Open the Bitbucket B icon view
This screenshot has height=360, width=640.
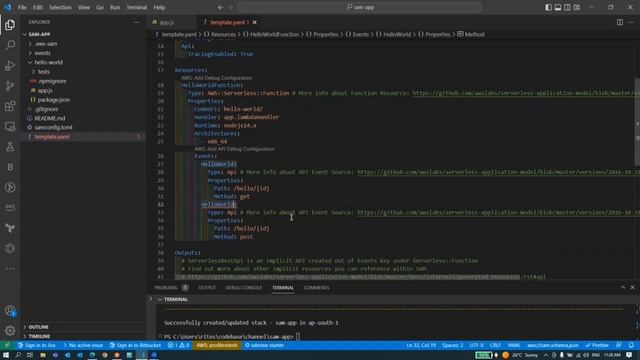[x=10, y=167]
